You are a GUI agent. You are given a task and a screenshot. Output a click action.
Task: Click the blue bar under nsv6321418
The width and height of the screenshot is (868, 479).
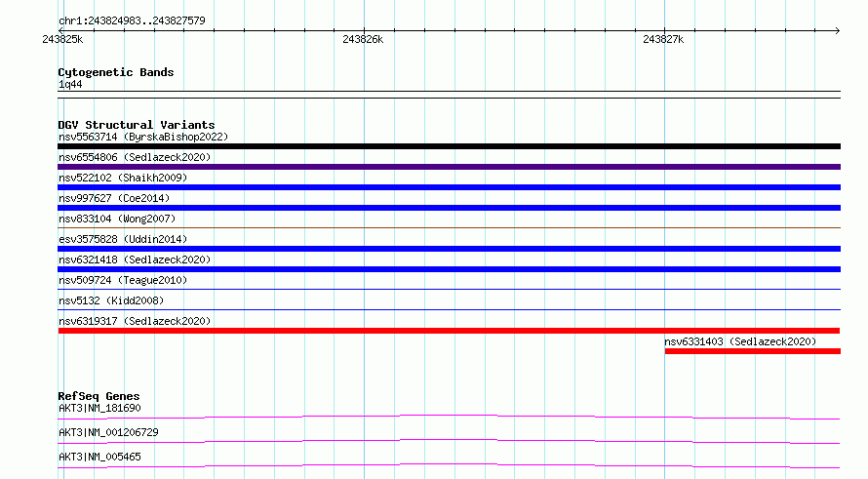(x=449, y=269)
